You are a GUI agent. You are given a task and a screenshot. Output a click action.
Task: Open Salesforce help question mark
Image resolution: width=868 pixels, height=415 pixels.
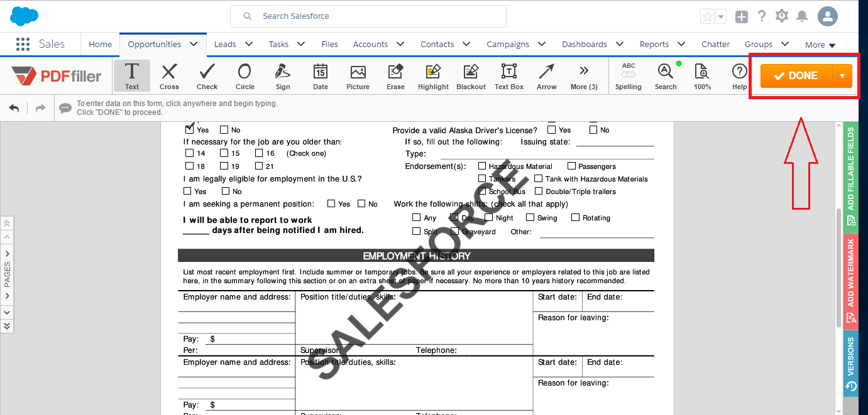point(762,16)
